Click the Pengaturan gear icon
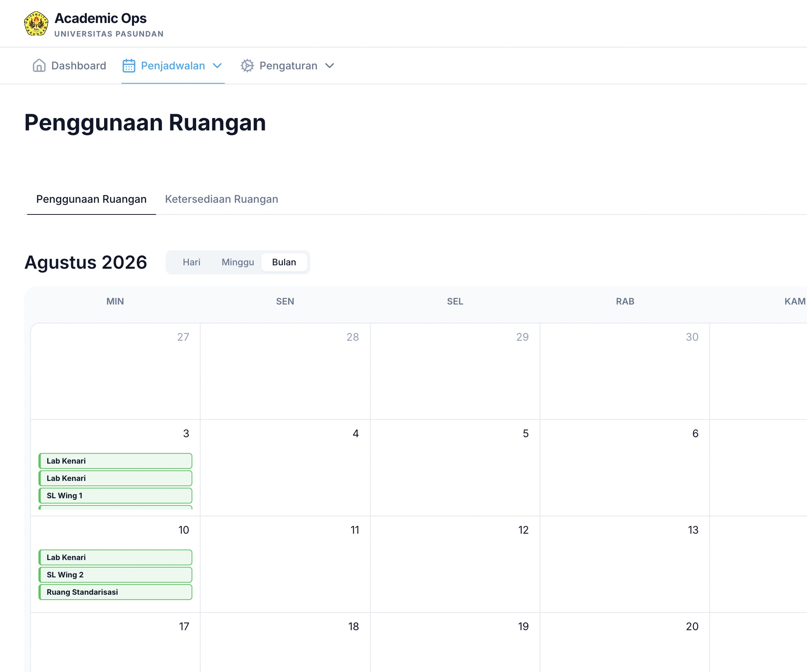807x672 pixels. coord(247,66)
